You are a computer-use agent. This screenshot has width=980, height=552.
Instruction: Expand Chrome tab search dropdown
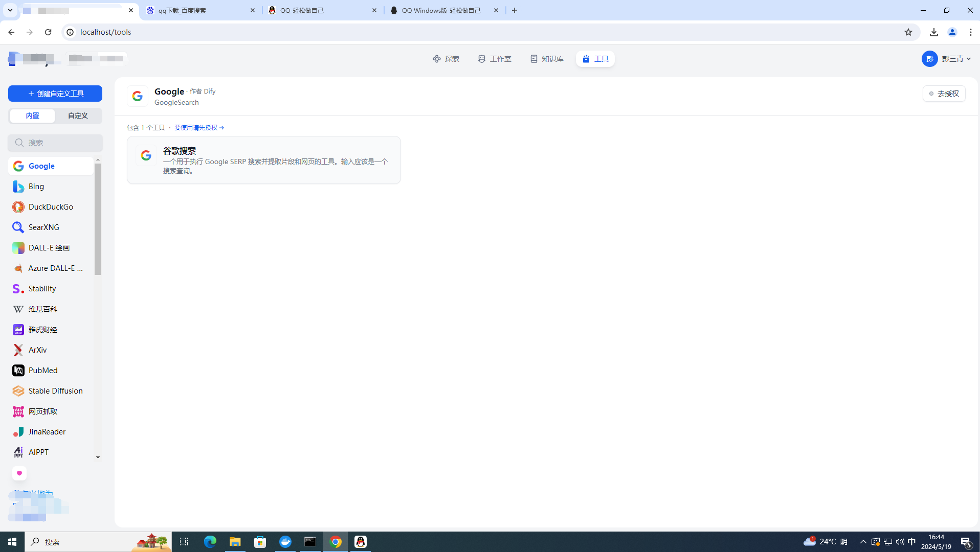(x=10, y=10)
